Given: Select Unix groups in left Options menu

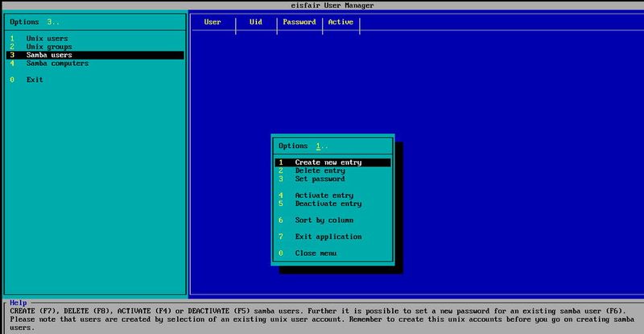Looking at the screenshot, I should click(95, 47).
